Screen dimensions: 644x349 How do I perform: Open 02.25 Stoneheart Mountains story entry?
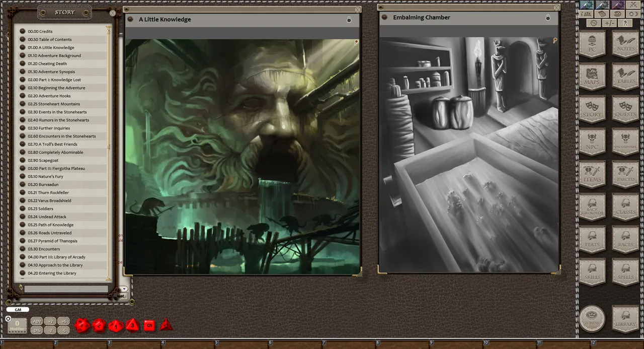coord(62,104)
